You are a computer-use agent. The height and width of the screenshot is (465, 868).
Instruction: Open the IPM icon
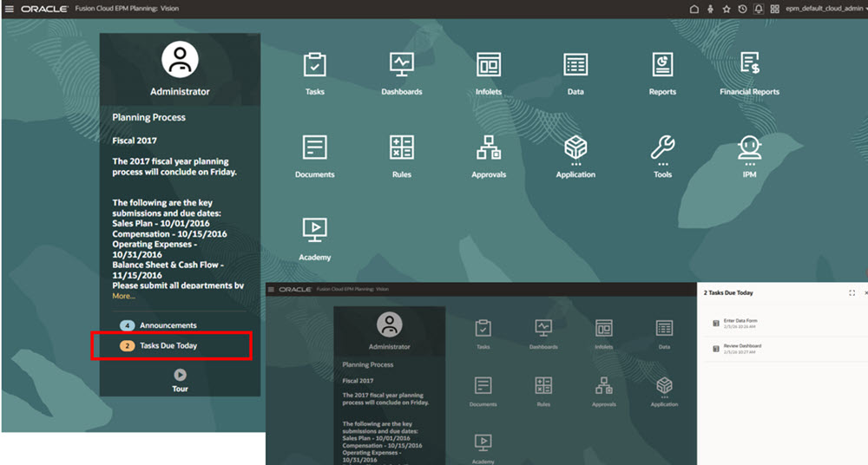coord(750,148)
